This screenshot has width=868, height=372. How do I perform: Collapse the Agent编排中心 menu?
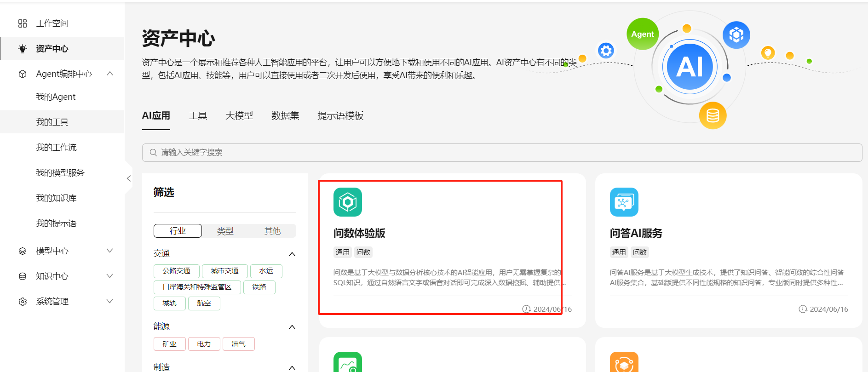click(x=110, y=74)
